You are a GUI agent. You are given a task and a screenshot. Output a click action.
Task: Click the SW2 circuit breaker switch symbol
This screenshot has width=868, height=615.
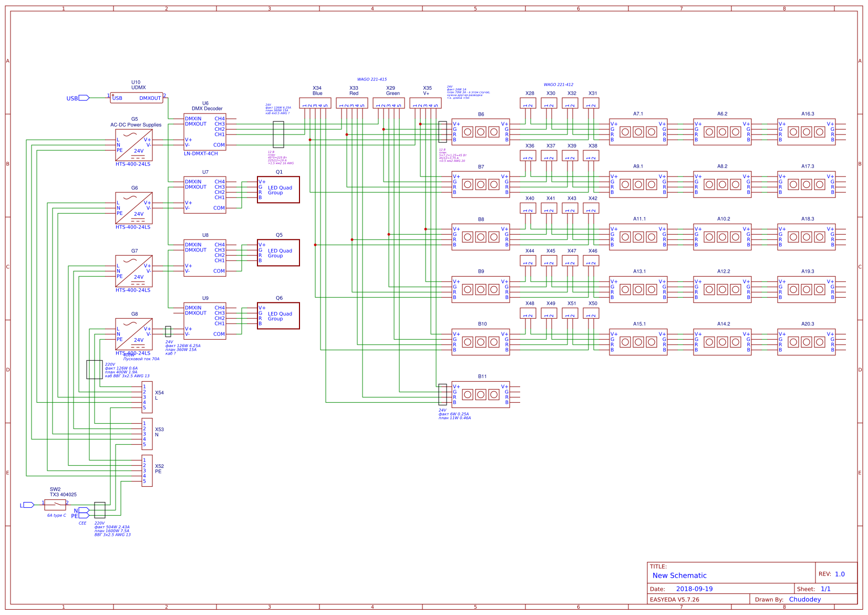pyautogui.click(x=55, y=505)
